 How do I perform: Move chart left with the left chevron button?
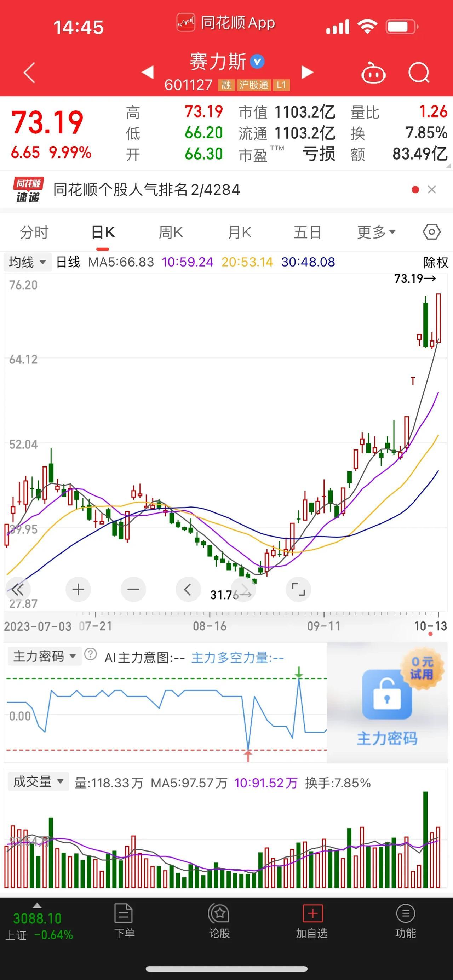point(188,589)
